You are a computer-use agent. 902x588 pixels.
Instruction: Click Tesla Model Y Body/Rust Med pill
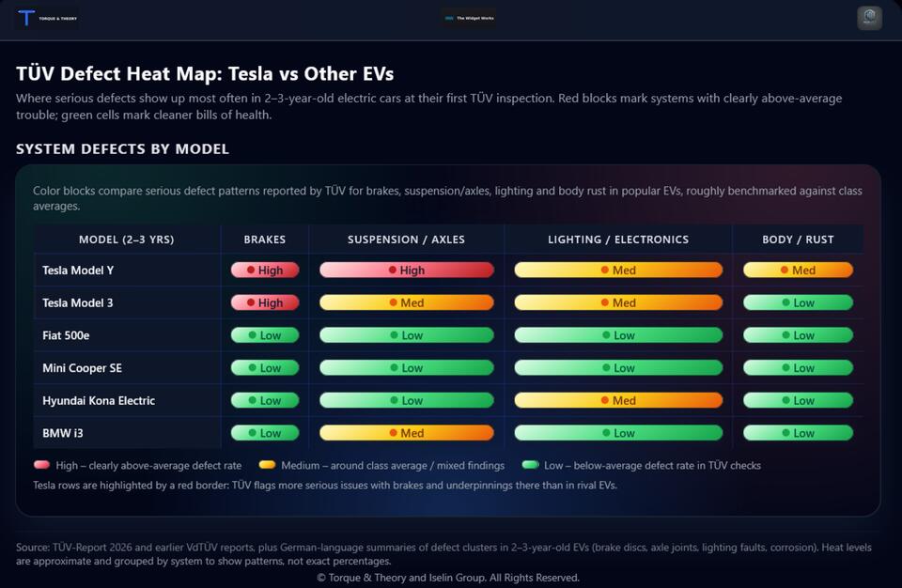click(798, 271)
